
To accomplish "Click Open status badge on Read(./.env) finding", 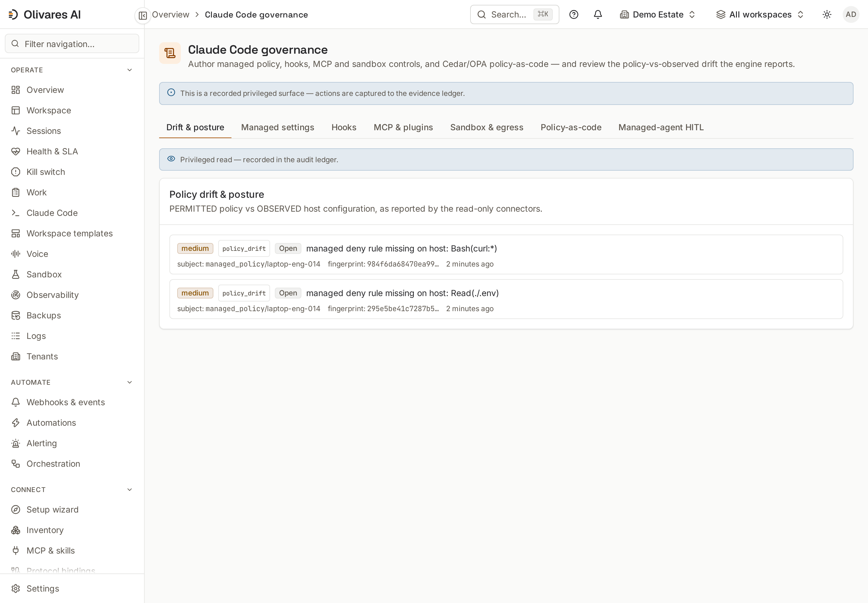I will [288, 293].
